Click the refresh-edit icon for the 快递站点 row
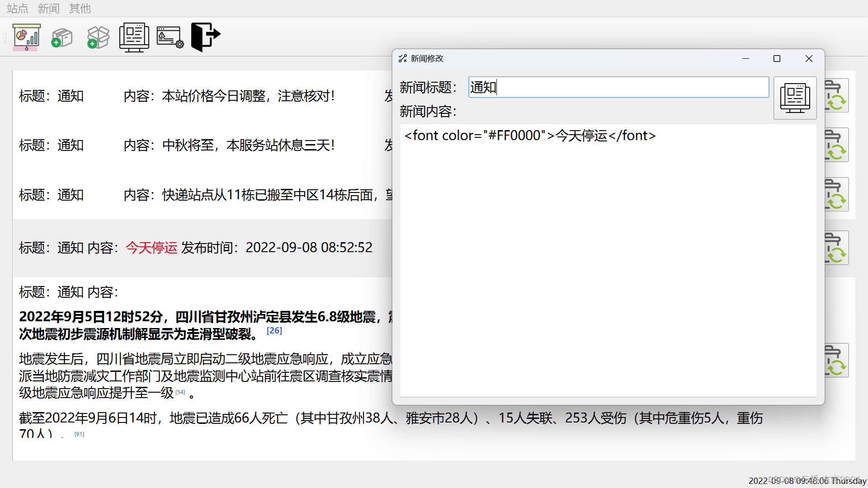Screen dimensions: 868x488 [837, 194]
